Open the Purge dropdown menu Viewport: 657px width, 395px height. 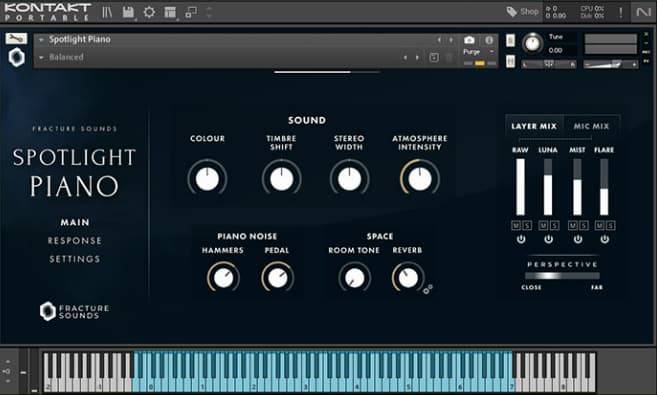click(479, 52)
